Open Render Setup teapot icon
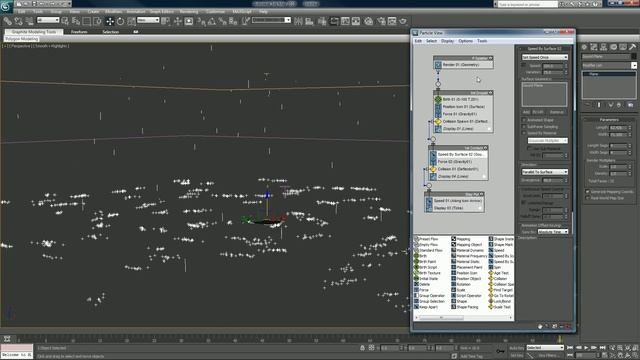640x360 pixels. point(381,21)
